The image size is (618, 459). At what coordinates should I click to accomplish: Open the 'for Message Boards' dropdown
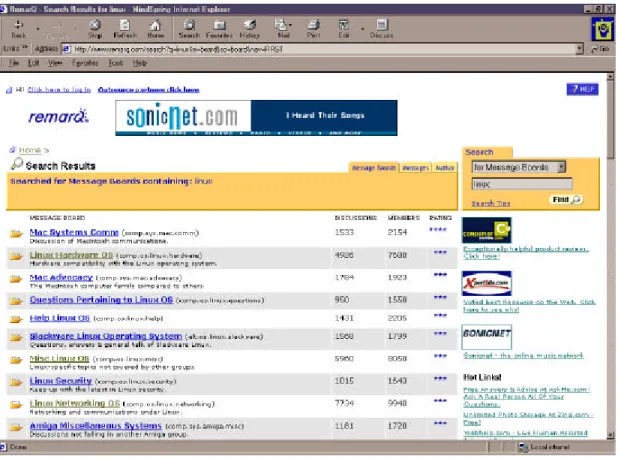[519, 167]
